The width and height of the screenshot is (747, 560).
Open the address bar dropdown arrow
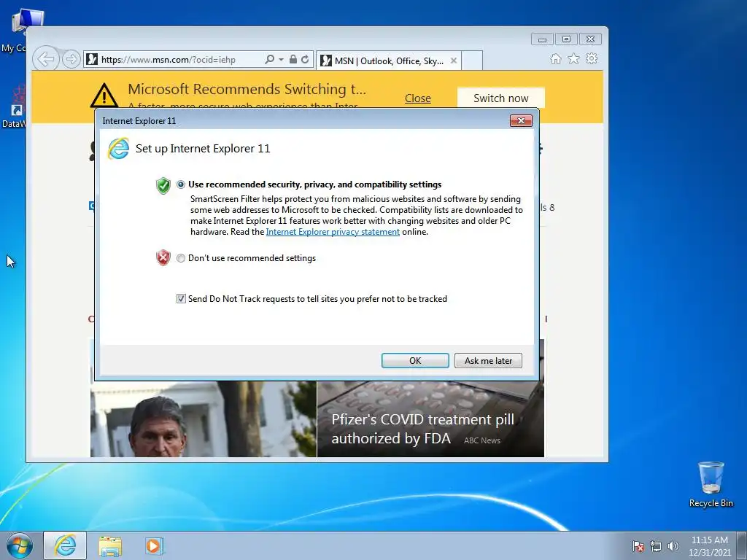pyautogui.click(x=281, y=60)
